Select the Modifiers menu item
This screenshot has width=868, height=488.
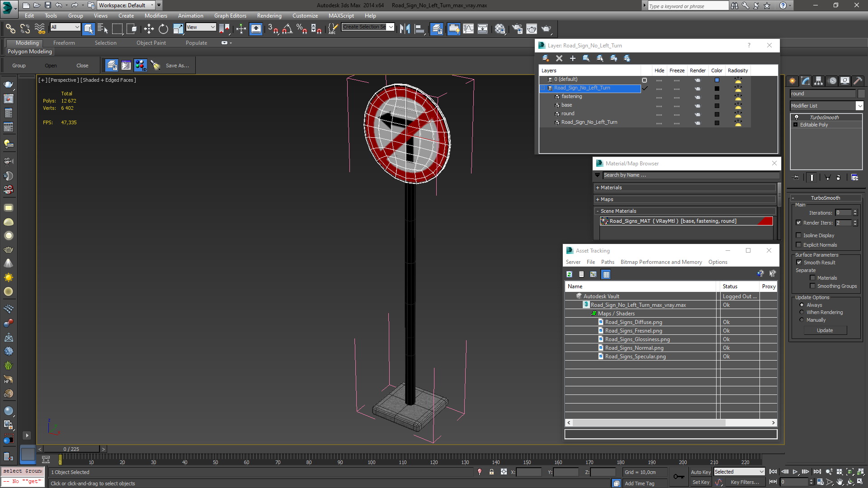[x=156, y=15]
